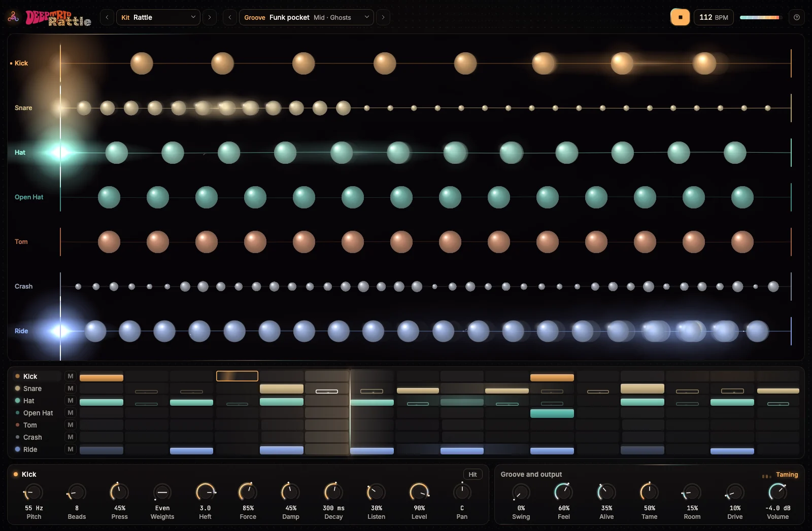
Task: Click the Listen knob at 30%
Action: pos(376,492)
